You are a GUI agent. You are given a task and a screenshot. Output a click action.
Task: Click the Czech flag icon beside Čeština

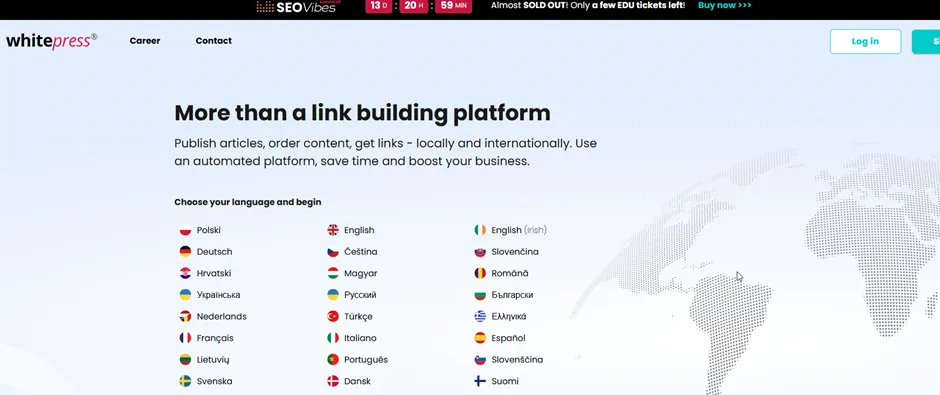coord(333,252)
